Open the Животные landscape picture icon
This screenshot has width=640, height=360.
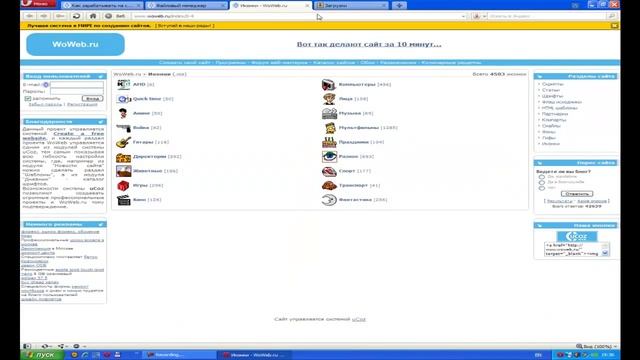(x=123, y=171)
